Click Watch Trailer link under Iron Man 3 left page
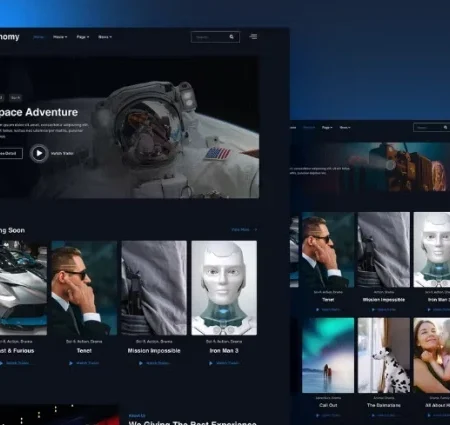 tap(228, 363)
